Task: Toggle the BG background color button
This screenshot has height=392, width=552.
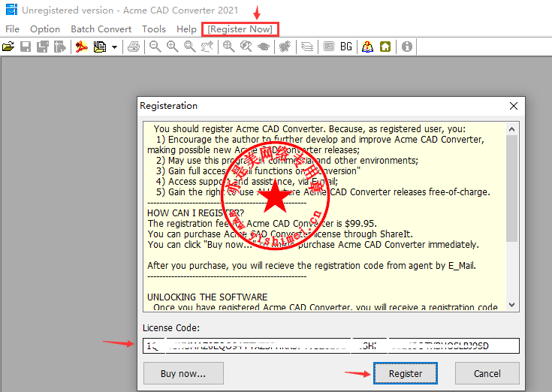Action: pos(346,47)
